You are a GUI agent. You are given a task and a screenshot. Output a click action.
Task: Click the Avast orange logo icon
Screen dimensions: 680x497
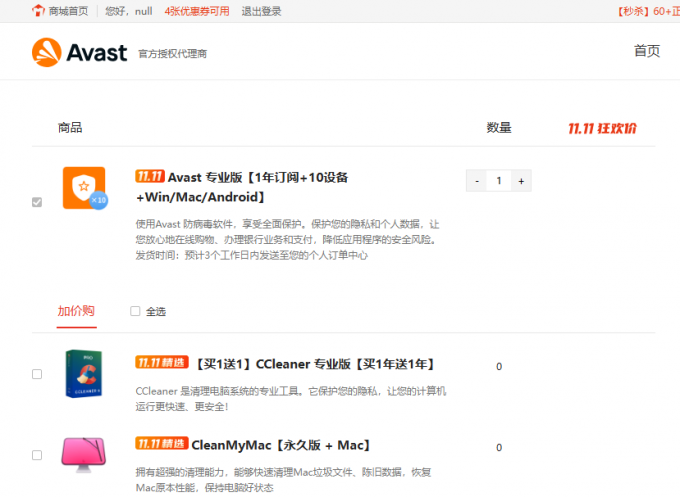point(47,52)
